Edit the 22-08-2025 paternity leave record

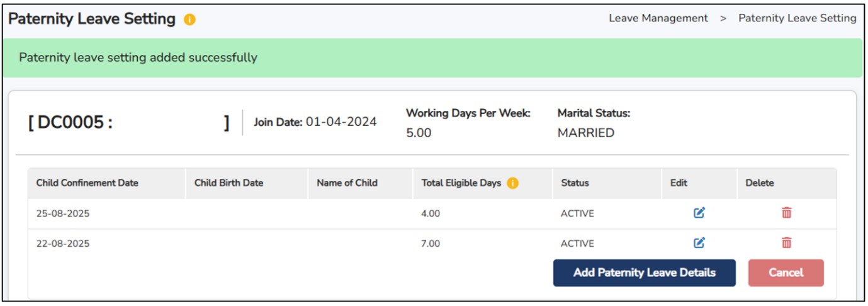pyautogui.click(x=699, y=242)
